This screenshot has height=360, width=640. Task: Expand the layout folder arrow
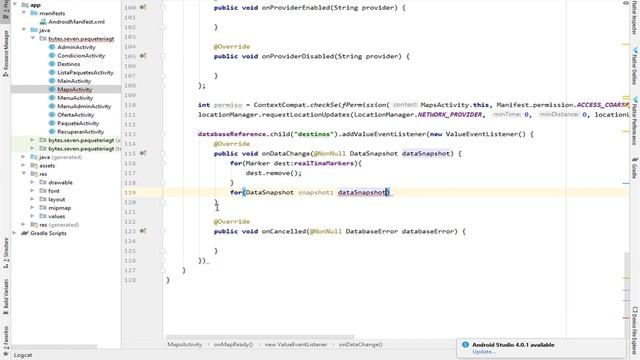[x=33, y=199]
